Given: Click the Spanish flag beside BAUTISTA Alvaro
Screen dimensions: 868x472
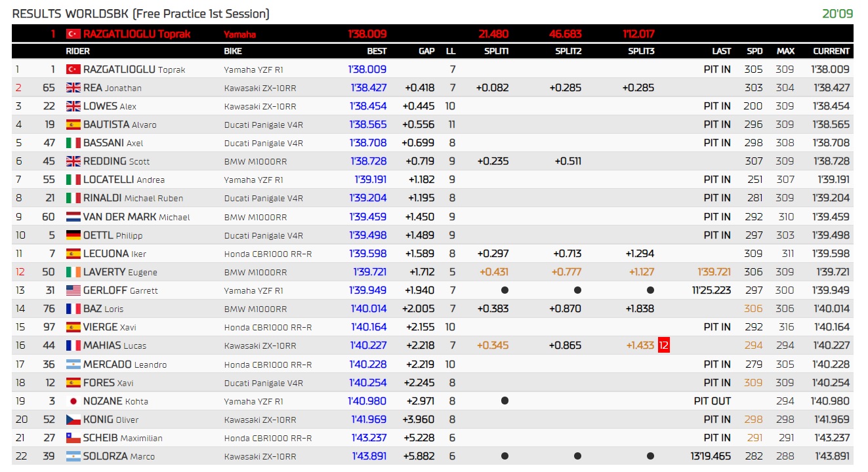Looking at the screenshot, I should tap(73, 125).
